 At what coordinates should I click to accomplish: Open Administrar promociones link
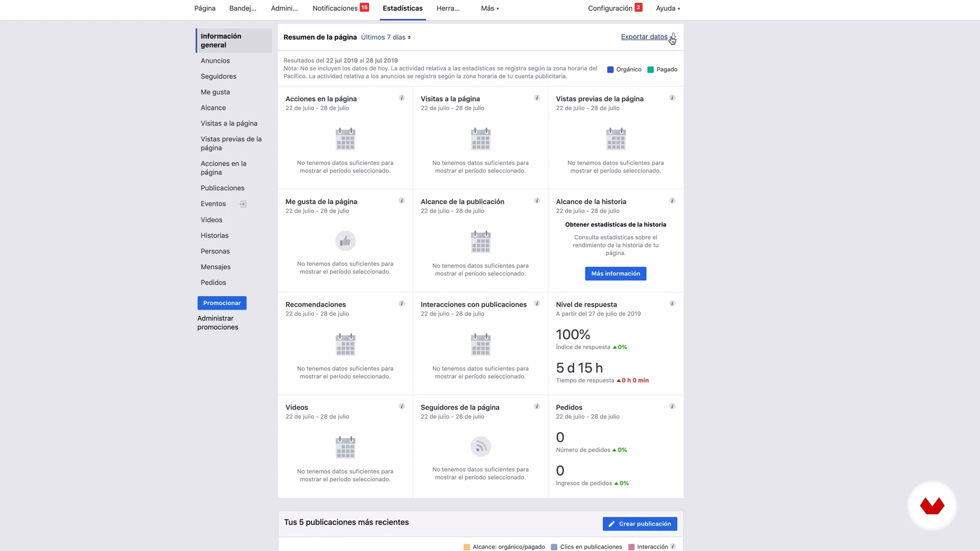[x=218, y=322]
